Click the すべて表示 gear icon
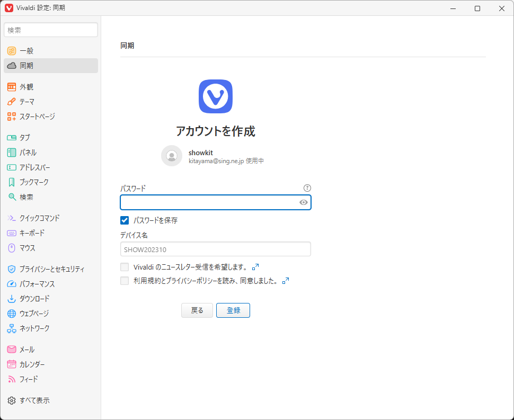 [x=12, y=400]
